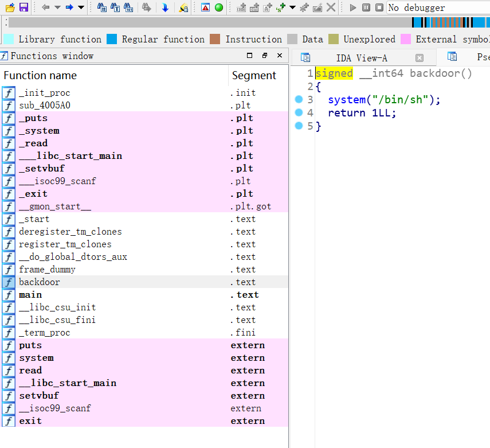Select the __libc_csu_init function
This screenshot has height=448, width=490.
pyautogui.click(x=144, y=307)
